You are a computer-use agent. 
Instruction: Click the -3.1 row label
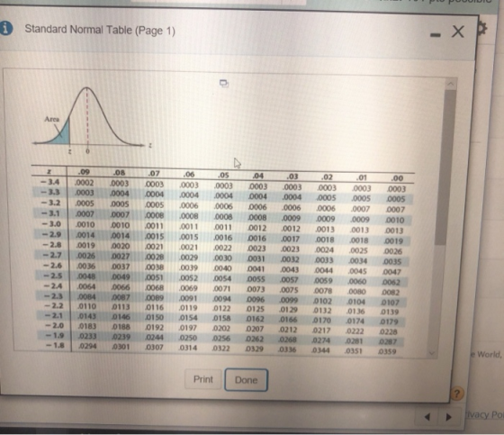click(x=50, y=213)
